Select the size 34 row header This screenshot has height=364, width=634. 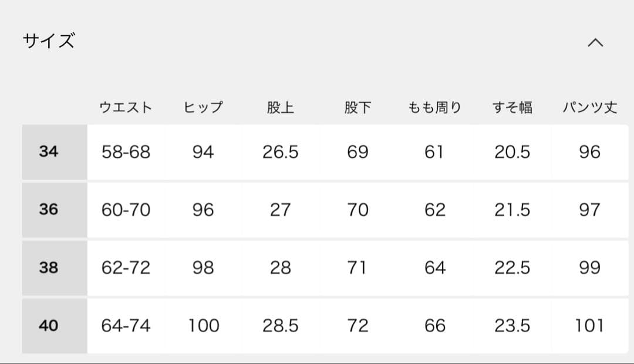49,152
